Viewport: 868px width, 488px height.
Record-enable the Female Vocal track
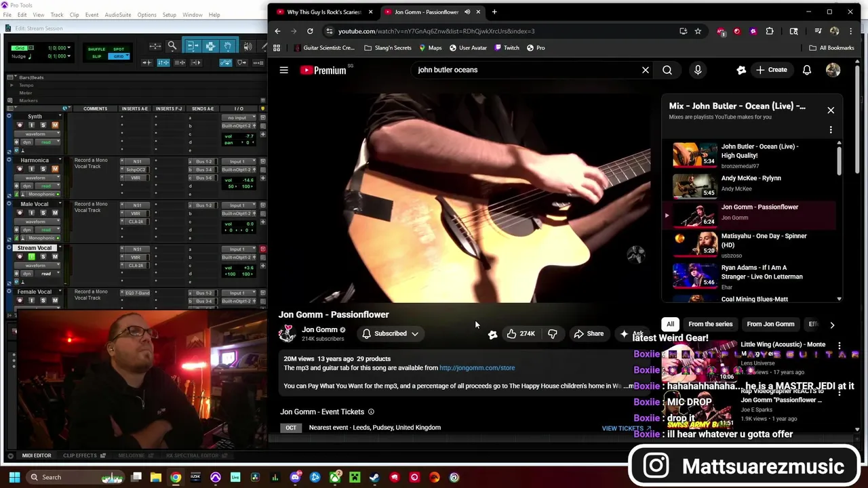(20, 300)
